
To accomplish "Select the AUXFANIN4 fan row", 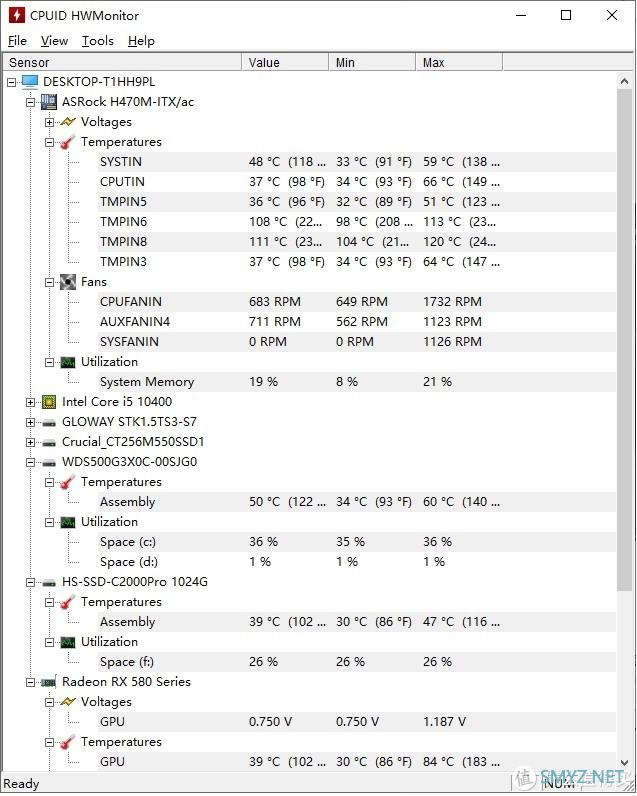I will point(355,322).
